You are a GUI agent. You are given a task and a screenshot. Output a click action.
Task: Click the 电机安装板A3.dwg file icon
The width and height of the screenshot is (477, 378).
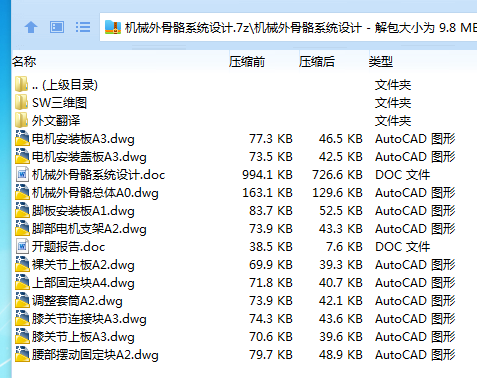(x=22, y=138)
